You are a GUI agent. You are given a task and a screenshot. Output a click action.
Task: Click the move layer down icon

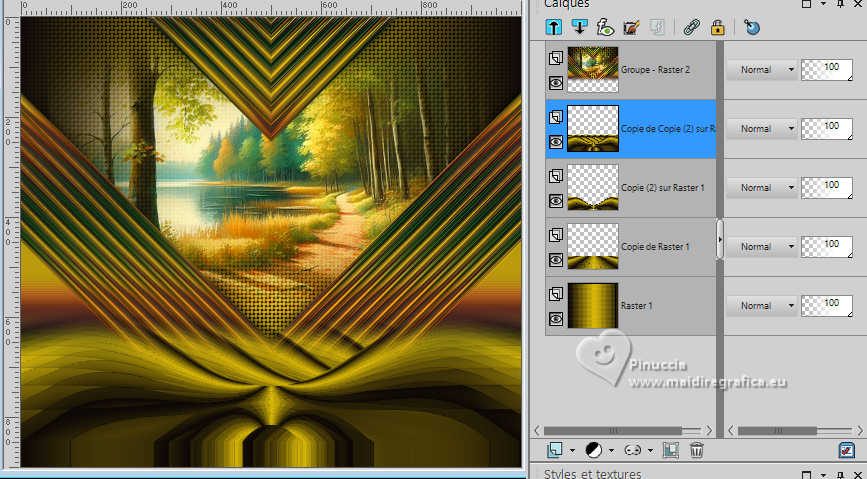click(x=579, y=27)
